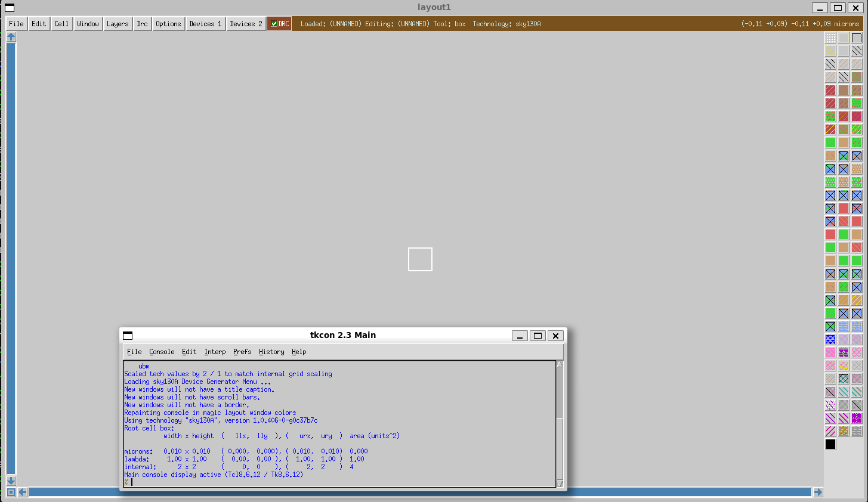Click the white cursor box in layout
Screen dimensions: 868x502
point(420,259)
